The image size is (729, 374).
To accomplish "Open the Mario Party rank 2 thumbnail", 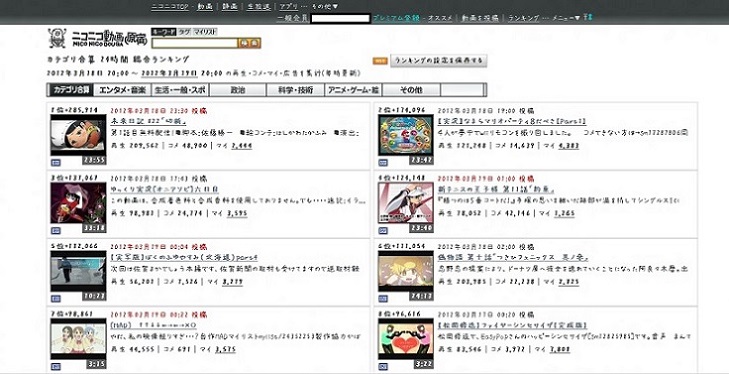I will click(x=405, y=135).
